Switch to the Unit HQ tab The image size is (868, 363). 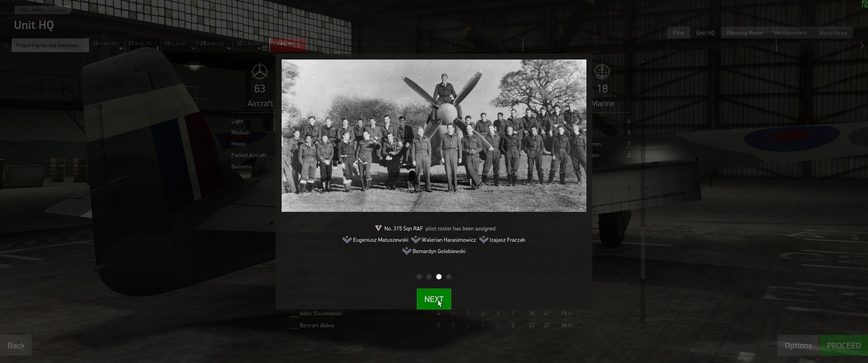[705, 33]
